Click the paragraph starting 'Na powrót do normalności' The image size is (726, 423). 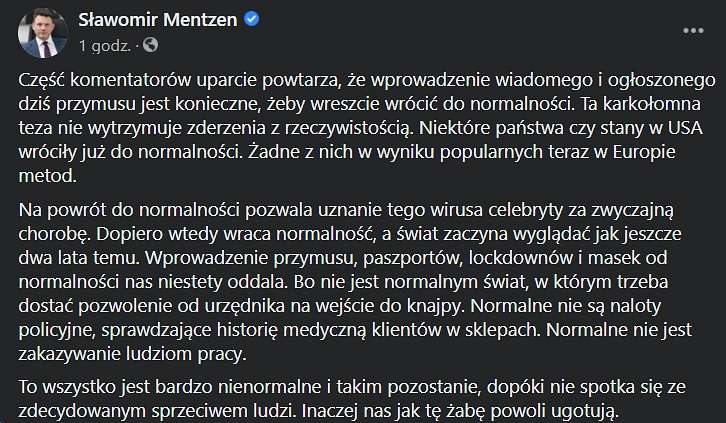coord(355,281)
